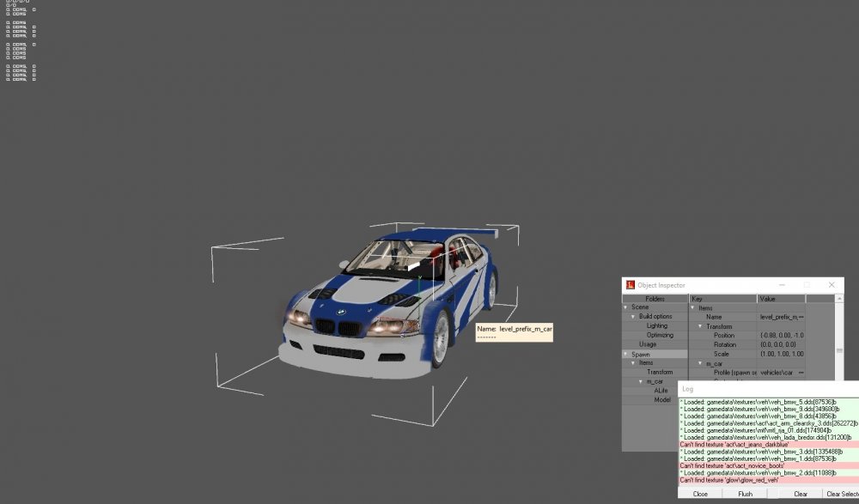The width and height of the screenshot is (859, 504).
Task: Click the Scale key row
Action: (x=722, y=354)
